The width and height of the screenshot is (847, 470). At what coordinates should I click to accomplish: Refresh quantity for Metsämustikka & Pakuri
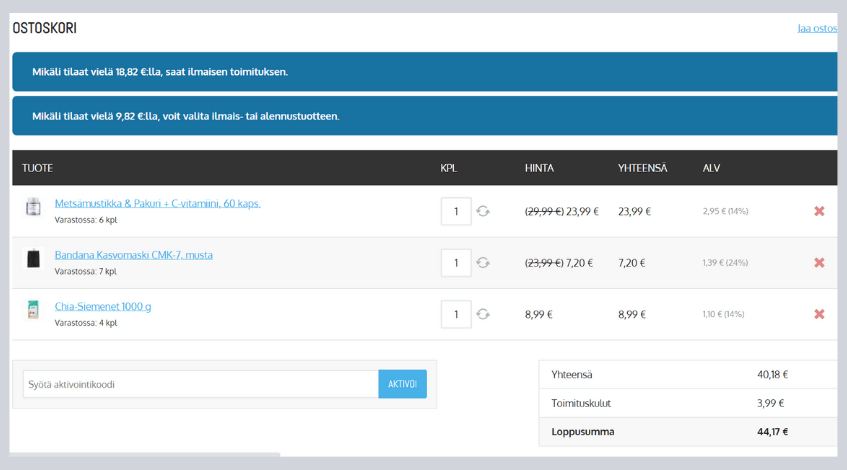click(x=483, y=211)
